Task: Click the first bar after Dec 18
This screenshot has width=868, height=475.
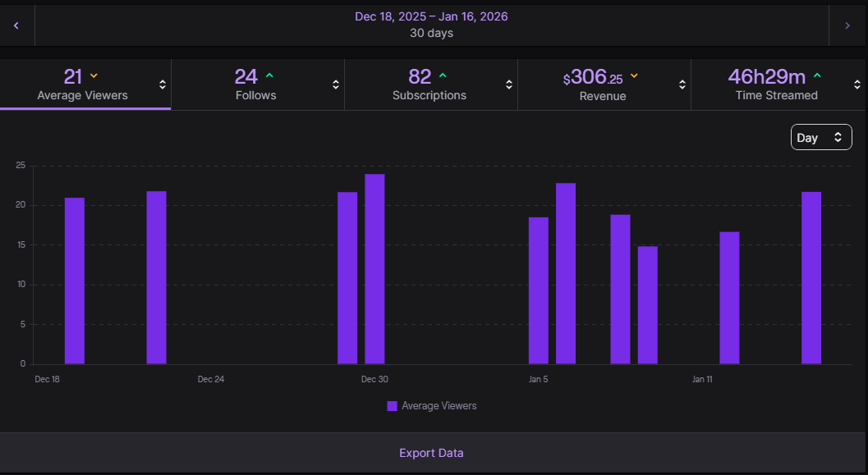Action: tap(75, 281)
